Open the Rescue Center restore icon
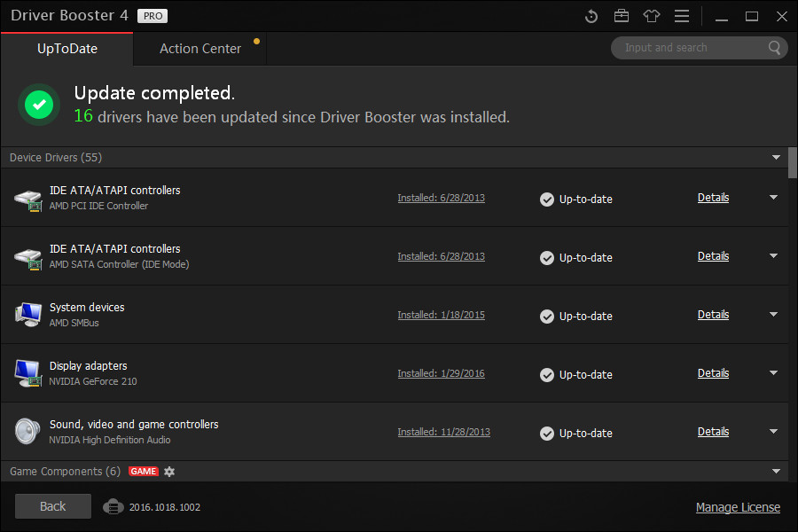Screen dimensions: 798x532 (x=591, y=16)
